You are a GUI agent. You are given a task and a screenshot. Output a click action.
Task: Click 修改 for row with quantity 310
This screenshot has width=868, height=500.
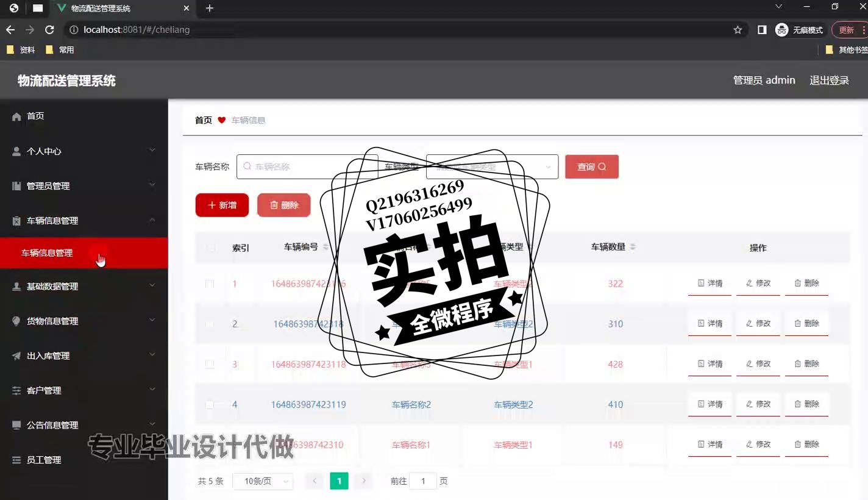coord(758,324)
